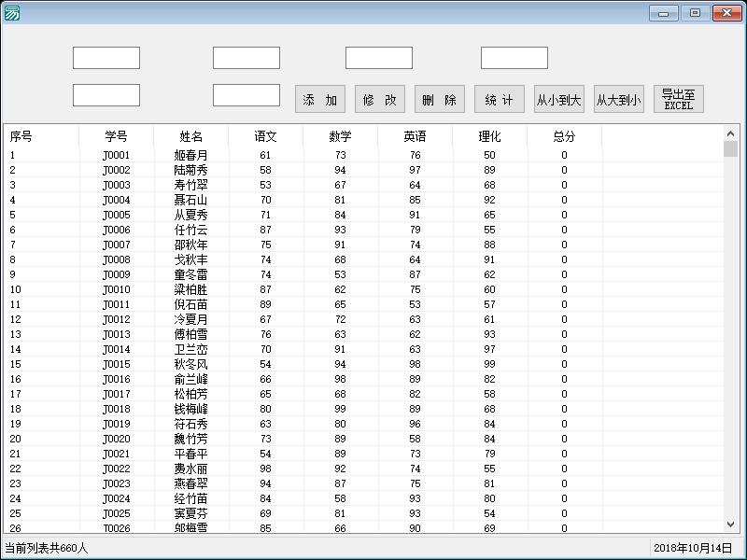The image size is (747, 560).
Task: Select student ID J0001
Action: point(116,155)
